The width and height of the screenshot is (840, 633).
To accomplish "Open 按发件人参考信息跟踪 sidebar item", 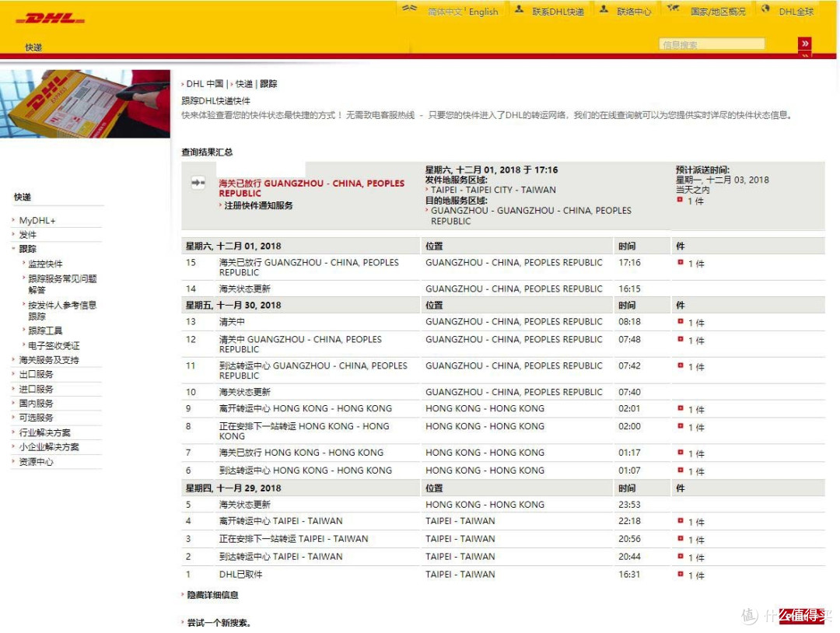I will (62, 310).
